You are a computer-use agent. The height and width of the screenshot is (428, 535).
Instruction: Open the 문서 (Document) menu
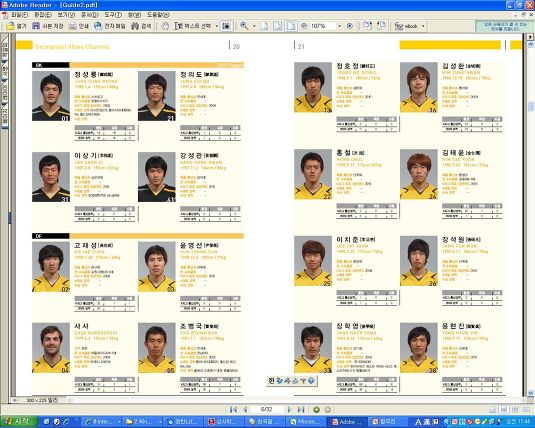89,15
